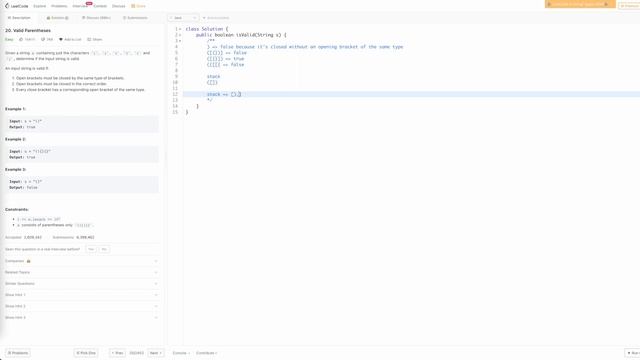Screen dimensions: 640x360
Task: Switch to the Solution tab
Action: (58, 18)
